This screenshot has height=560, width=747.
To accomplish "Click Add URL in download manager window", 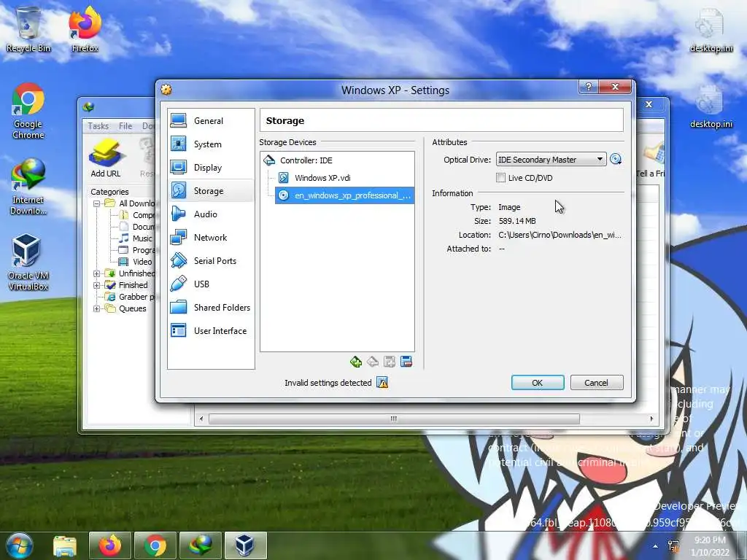I will pos(106,159).
